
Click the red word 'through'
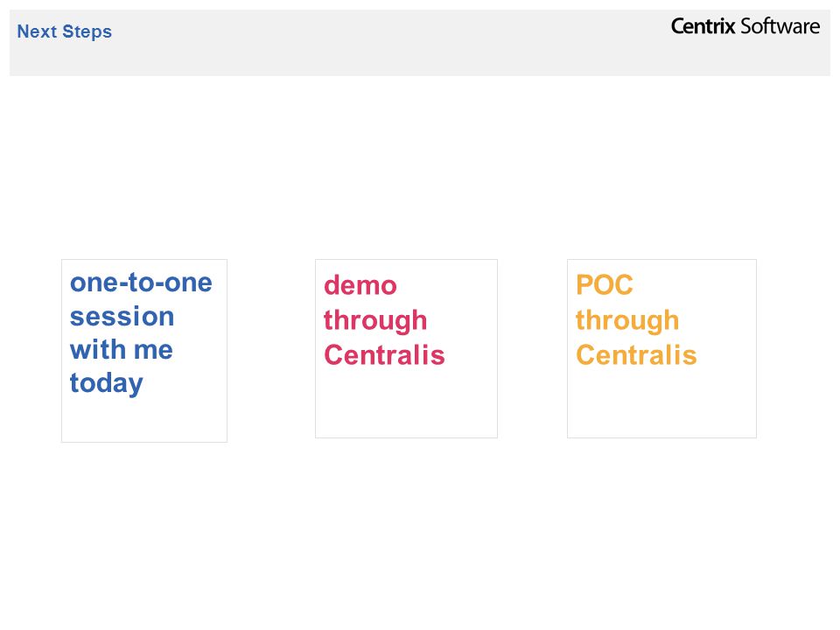pyautogui.click(x=375, y=320)
